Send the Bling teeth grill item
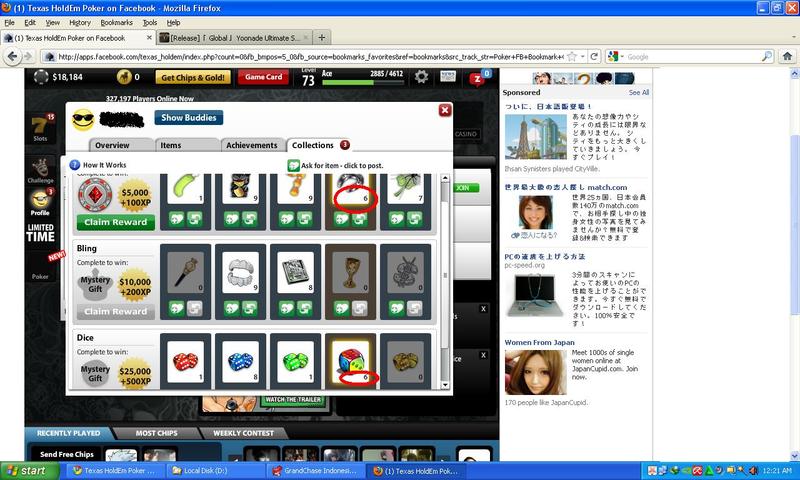This screenshot has height=480, width=800. point(249,308)
